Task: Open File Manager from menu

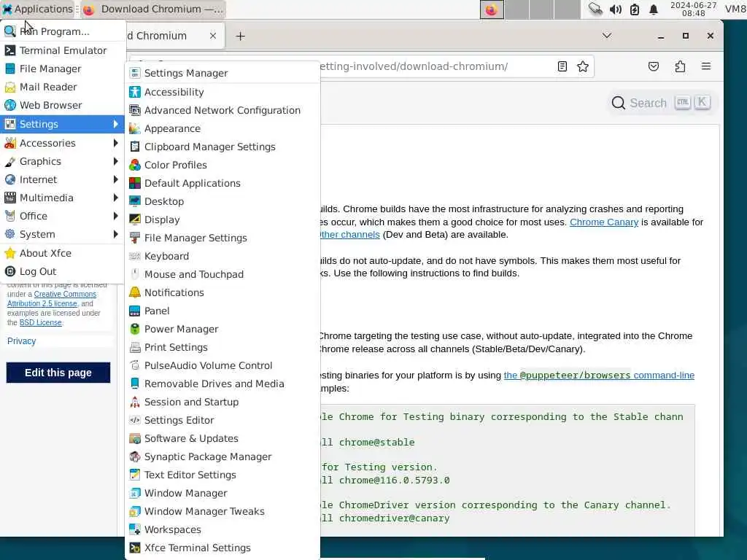Action: (x=62, y=69)
